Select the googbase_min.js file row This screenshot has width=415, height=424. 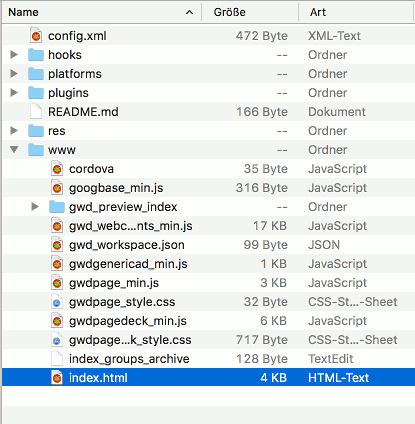point(208,188)
